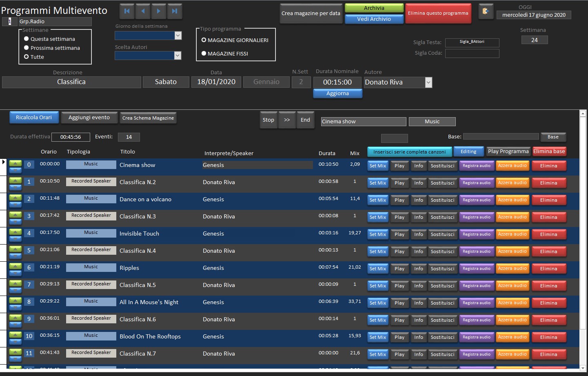Click the Descrizione field showing Classifica
This screenshot has width=588, height=376.
coord(71,82)
